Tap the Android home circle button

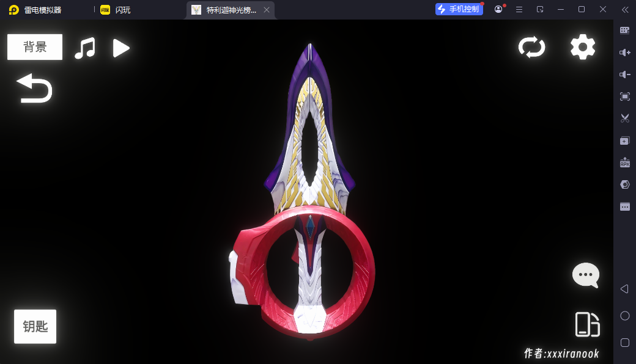[x=625, y=316]
